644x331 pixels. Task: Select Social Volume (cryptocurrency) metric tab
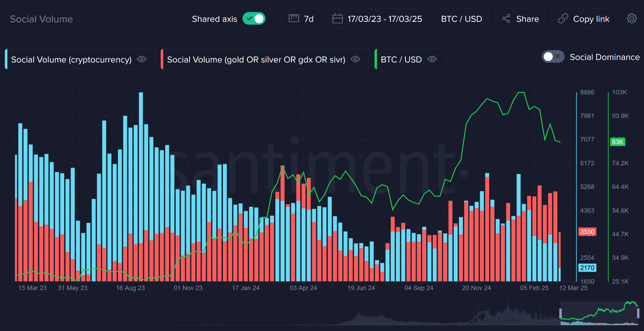(x=71, y=59)
